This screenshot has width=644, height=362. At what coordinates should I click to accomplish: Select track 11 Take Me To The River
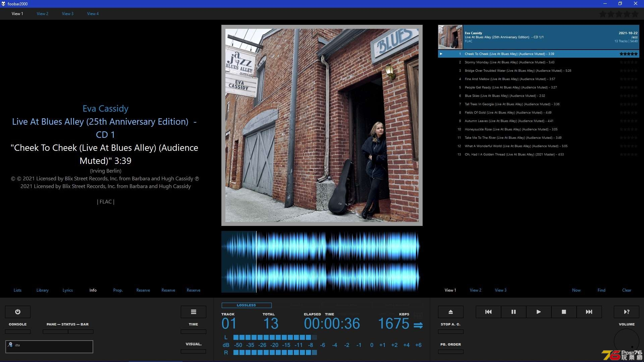538,137
